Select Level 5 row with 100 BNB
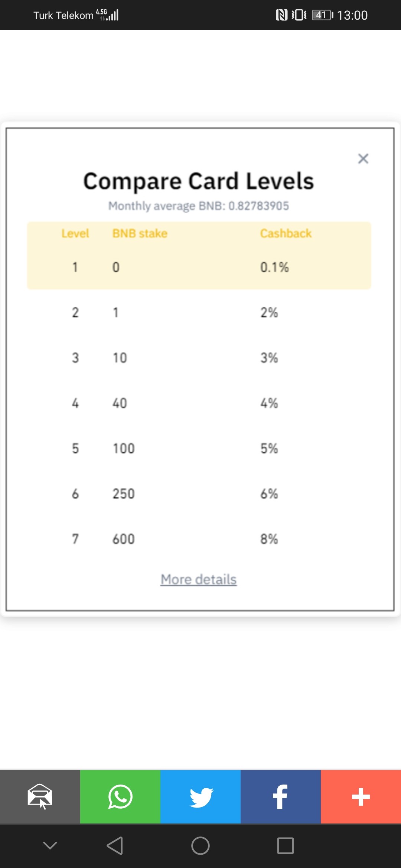The image size is (401, 868). click(x=199, y=448)
